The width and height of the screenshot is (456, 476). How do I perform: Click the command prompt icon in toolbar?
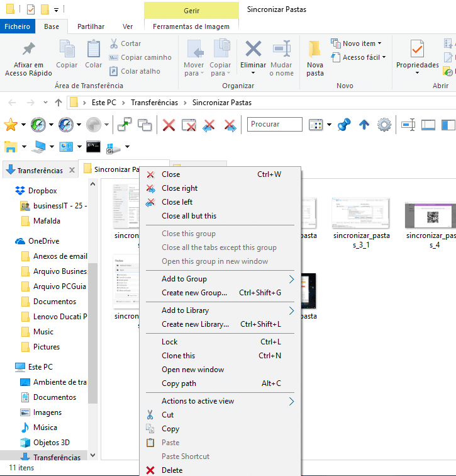tap(94, 147)
